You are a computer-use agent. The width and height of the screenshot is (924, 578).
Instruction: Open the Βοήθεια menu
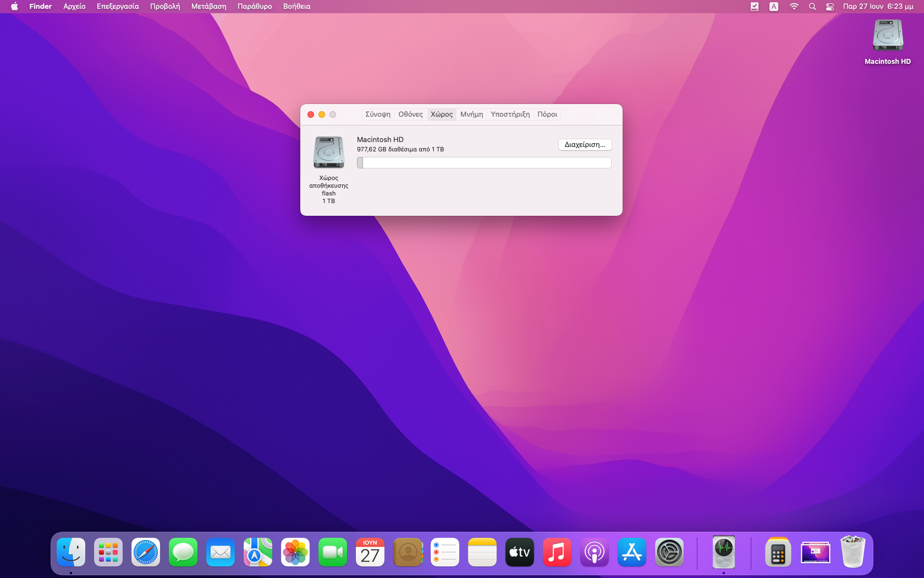297,7
